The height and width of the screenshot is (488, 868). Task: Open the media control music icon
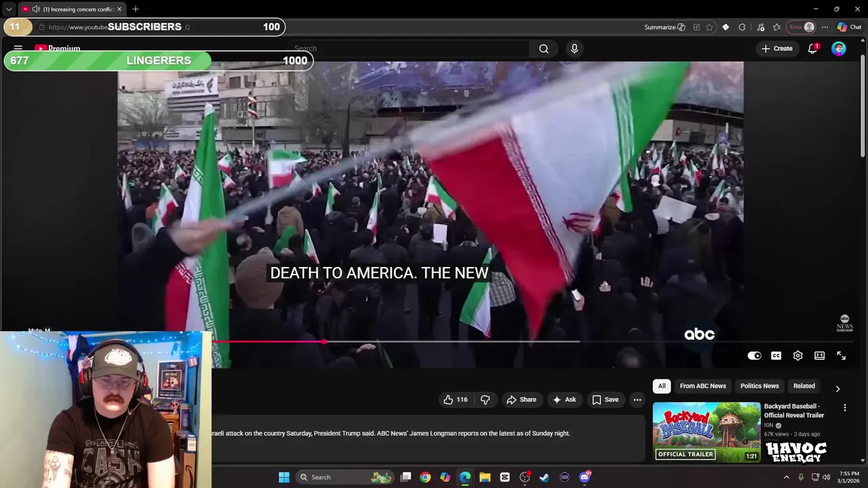(760, 27)
